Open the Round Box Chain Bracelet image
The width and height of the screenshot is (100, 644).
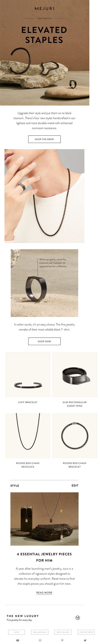point(74,436)
